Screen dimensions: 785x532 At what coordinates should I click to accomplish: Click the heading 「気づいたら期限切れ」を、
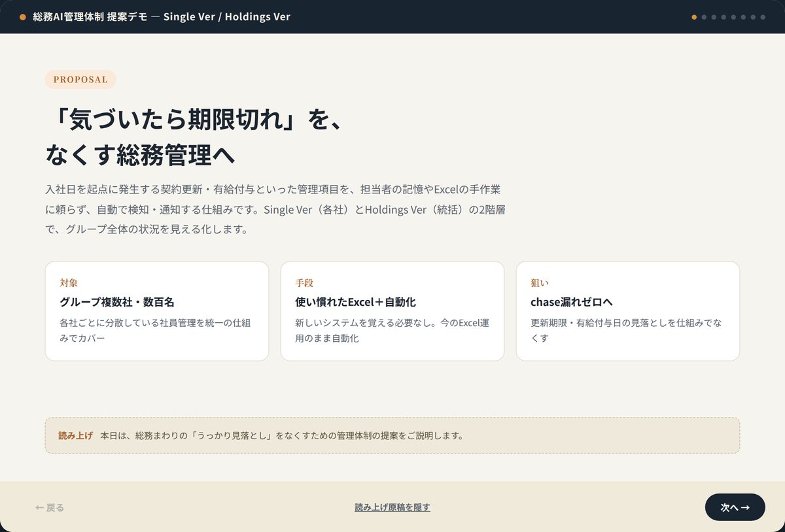coord(195,120)
